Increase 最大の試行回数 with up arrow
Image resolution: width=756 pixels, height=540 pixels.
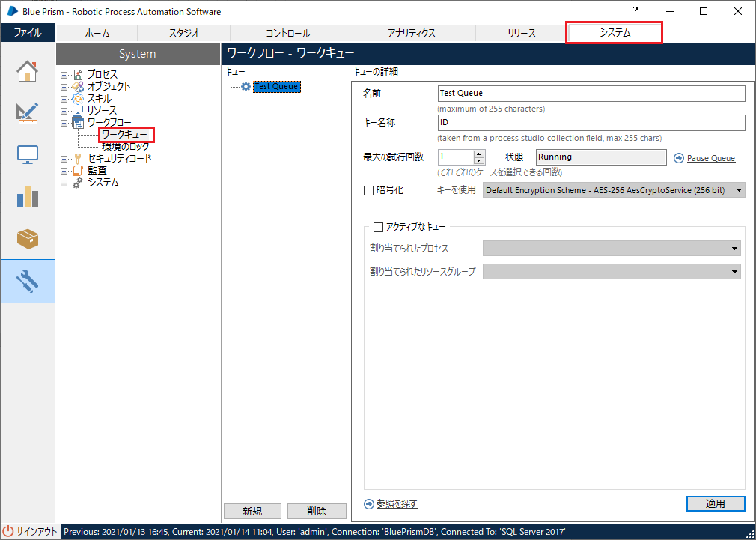(479, 154)
